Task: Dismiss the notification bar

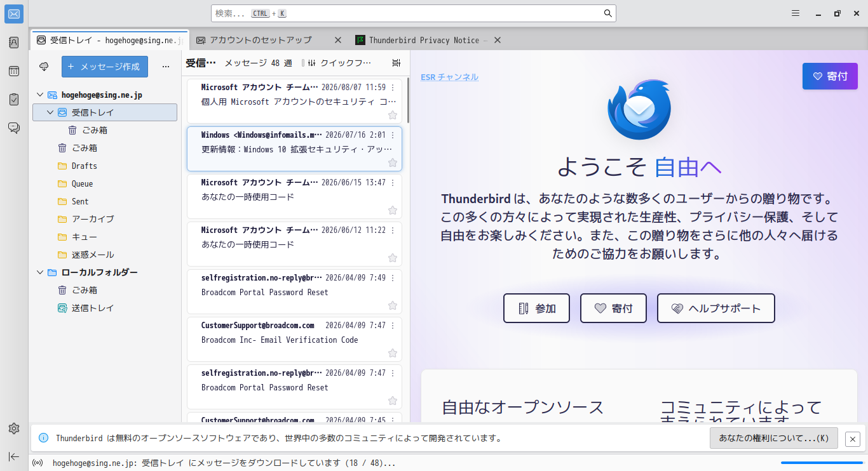Action: [853, 439]
